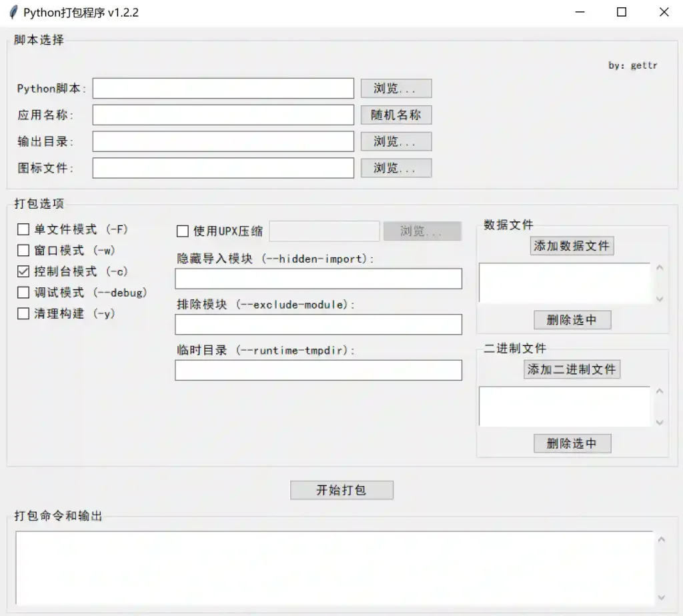The width and height of the screenshot is (683, 616).
Task: Minimize the Python打包程序 window
Action: point(580,12)
